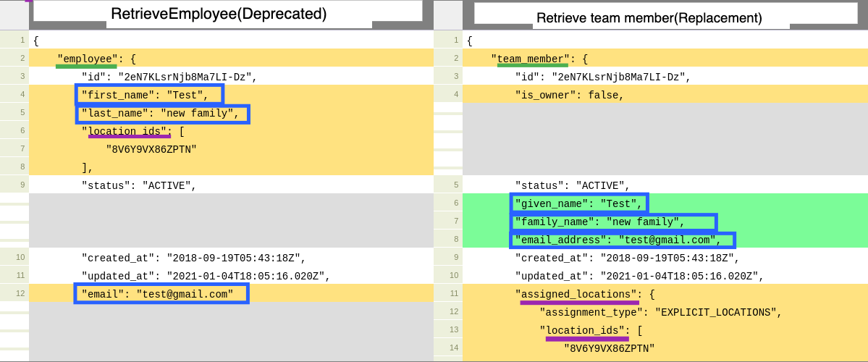This screenshot has width=868, height=362.
Task: Select the "given_name": "Test" line
Action: (x=578, y=203)
